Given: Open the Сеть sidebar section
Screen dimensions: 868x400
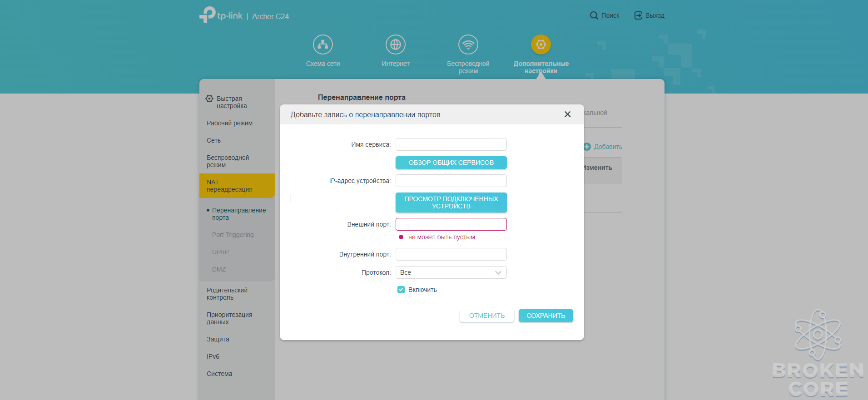Looking at the screenshot, I should tap(213, 140).
